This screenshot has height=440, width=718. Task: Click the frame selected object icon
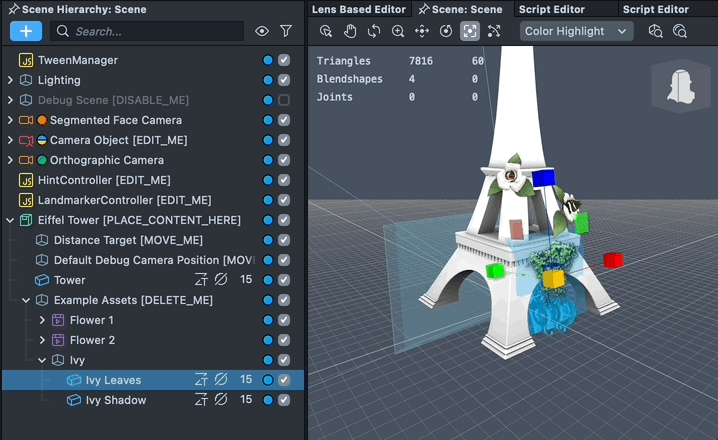pos(470,31)
